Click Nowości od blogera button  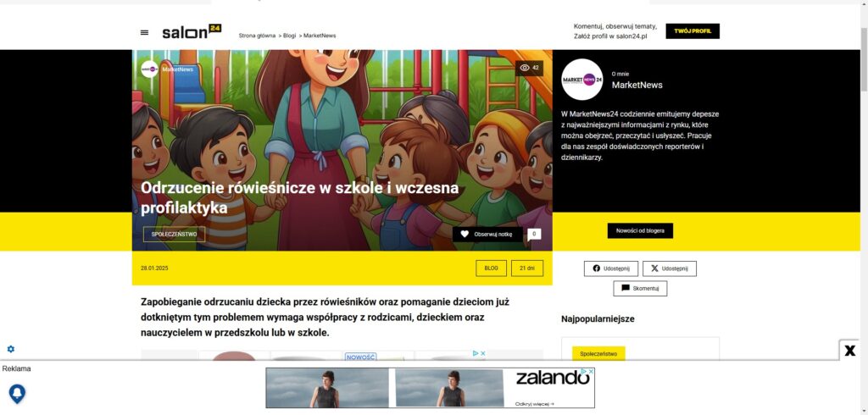[x=640, y=230]
